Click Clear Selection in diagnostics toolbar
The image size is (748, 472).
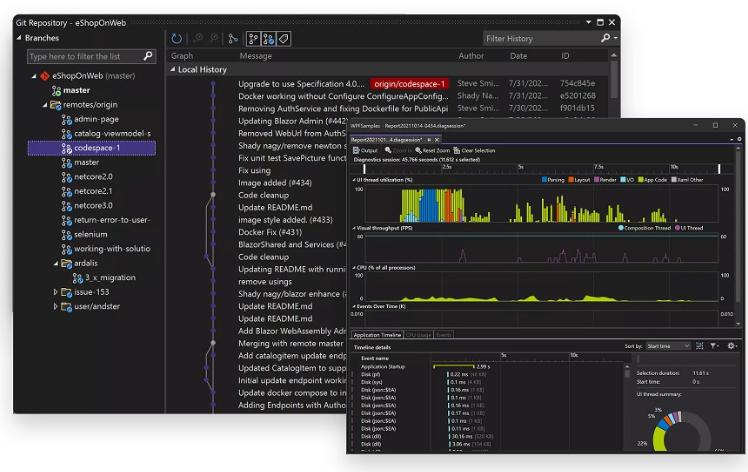pyautogui.click(x=474, y=150)
